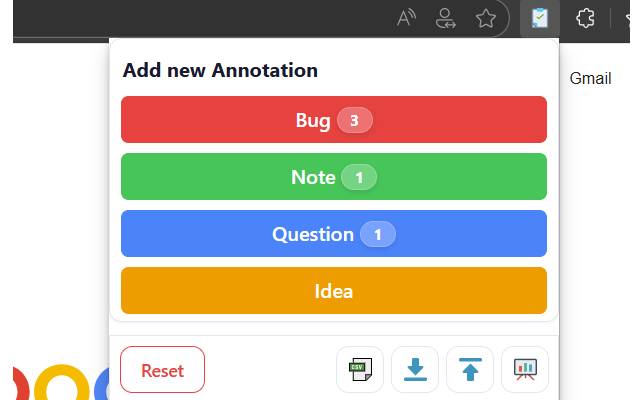Click the Note count badge showing 1
Viewport: 640px width, 400px height.
pyautogui.click(x=359, y=177)
